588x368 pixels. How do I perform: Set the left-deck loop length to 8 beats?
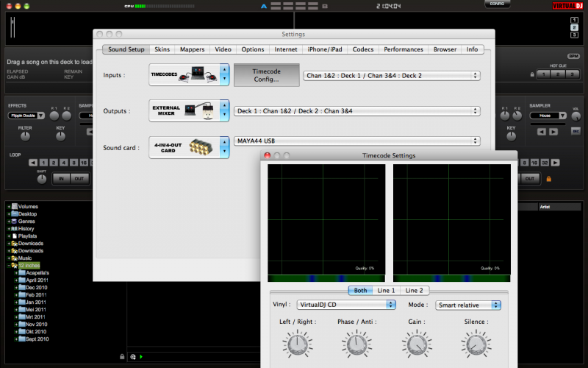pyautogui.click(x=74, y=163)
